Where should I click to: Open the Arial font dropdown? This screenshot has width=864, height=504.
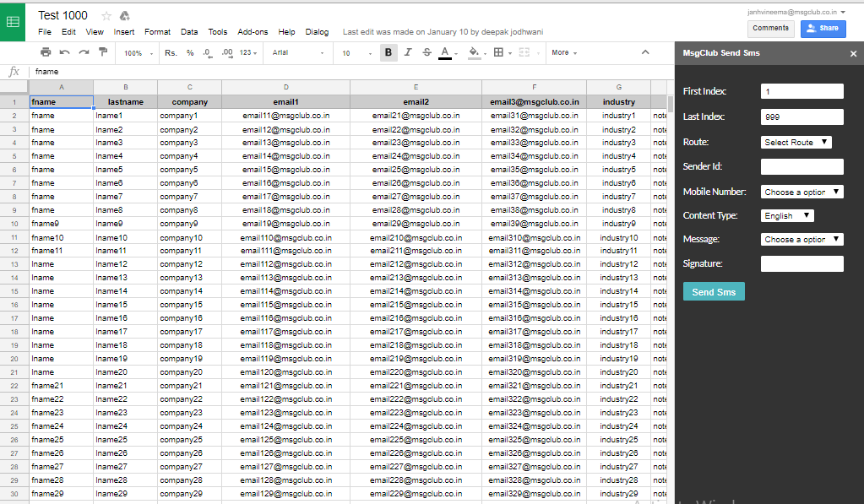(x=298, y=53)
